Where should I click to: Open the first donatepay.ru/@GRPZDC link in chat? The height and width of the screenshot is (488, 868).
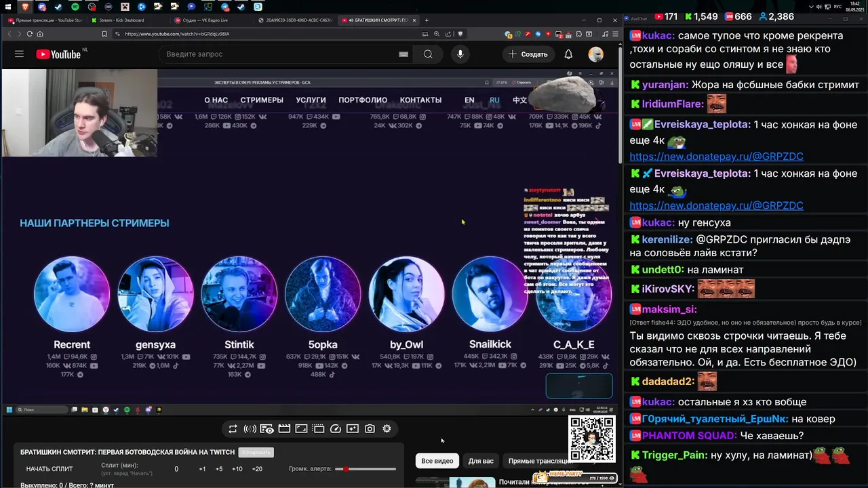(x=716, y=157)
